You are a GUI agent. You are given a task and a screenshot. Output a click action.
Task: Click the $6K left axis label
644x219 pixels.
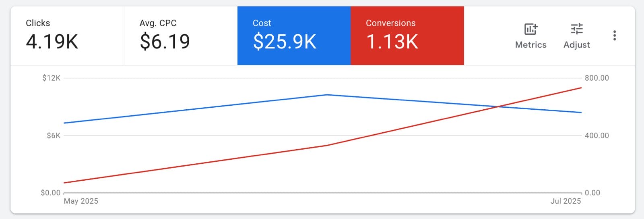(x=54, y=136)
